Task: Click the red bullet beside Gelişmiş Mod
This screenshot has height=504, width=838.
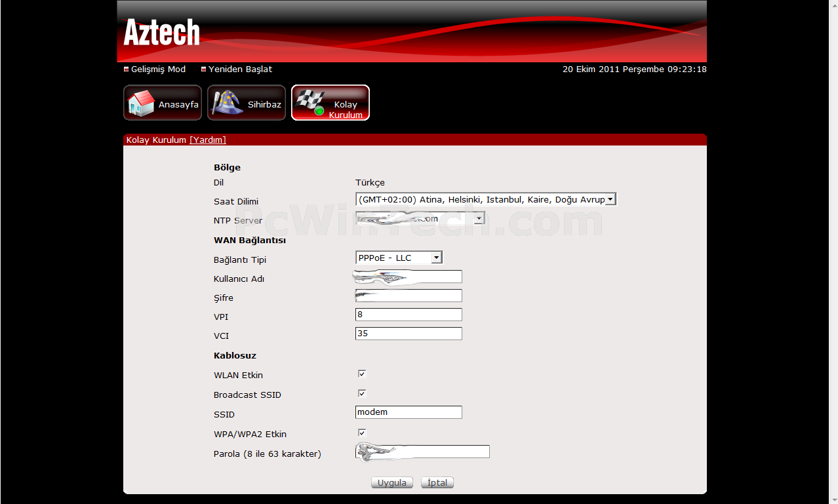Action: pos(127,69)
